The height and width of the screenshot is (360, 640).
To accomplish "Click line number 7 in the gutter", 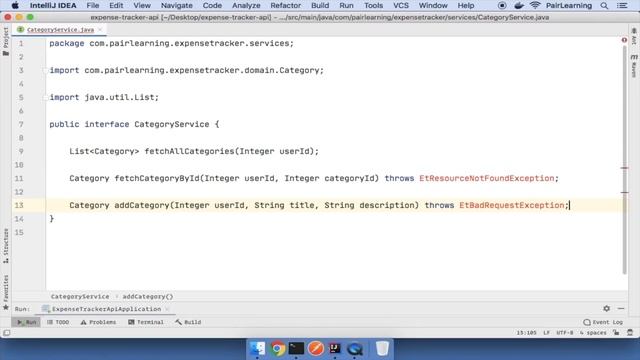I will point(20,124).
